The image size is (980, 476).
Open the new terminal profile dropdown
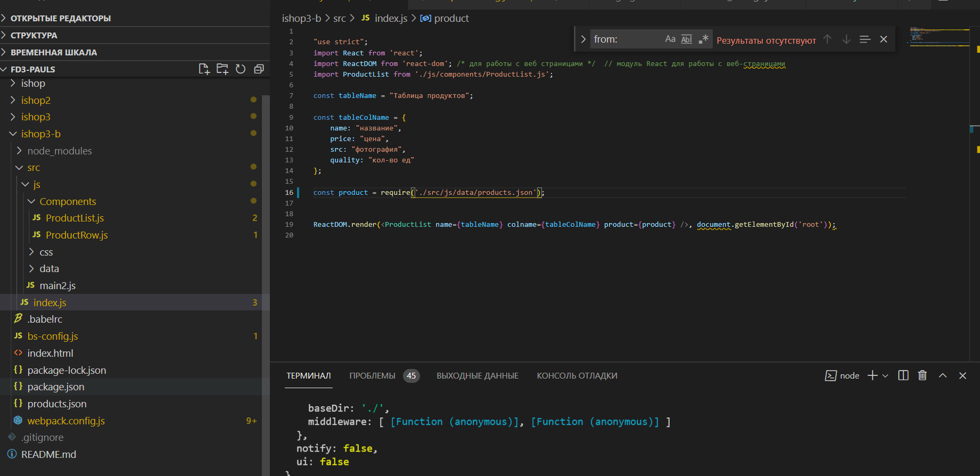click(885, 376)
